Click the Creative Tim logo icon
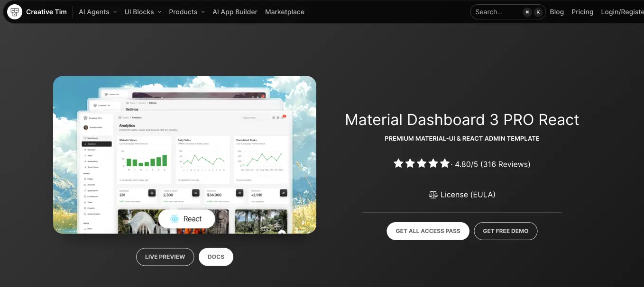 click(15, 12)
